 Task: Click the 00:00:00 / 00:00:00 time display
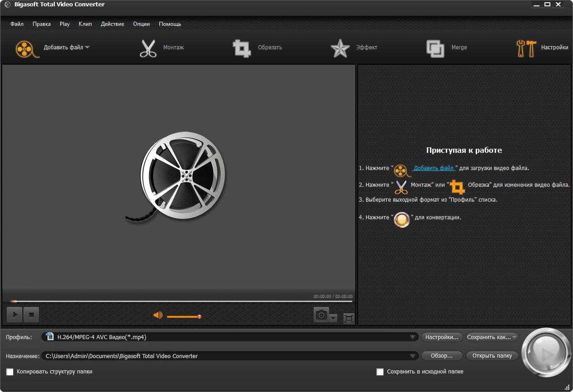pos(333,297)
